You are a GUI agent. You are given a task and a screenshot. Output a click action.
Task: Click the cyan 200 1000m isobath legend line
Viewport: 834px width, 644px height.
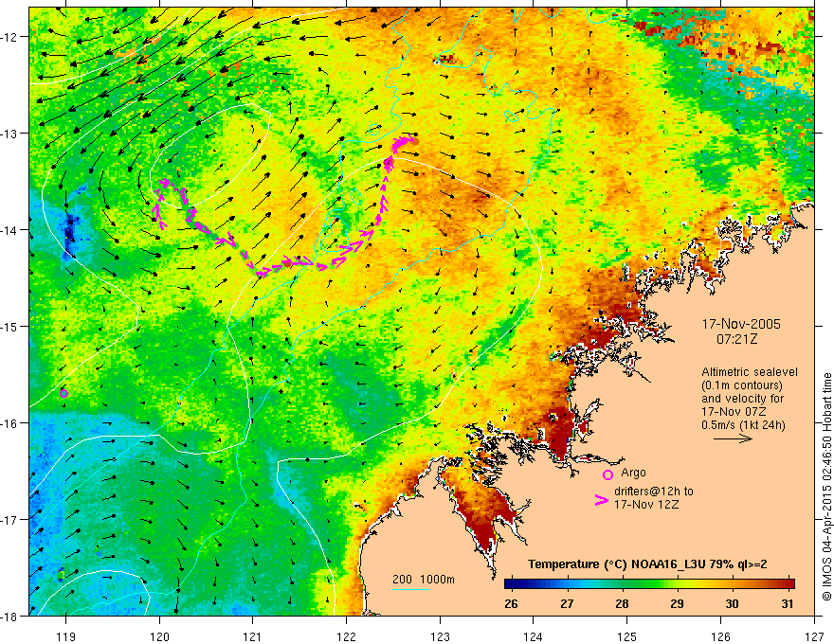pyautogui.click(x=410, y=589)
